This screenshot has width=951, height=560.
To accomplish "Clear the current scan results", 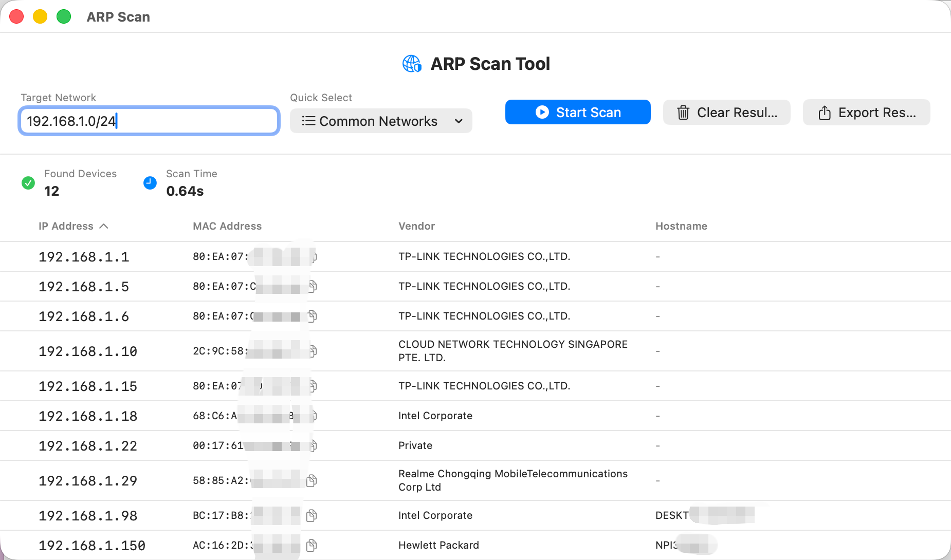I will tap(726, 112).
